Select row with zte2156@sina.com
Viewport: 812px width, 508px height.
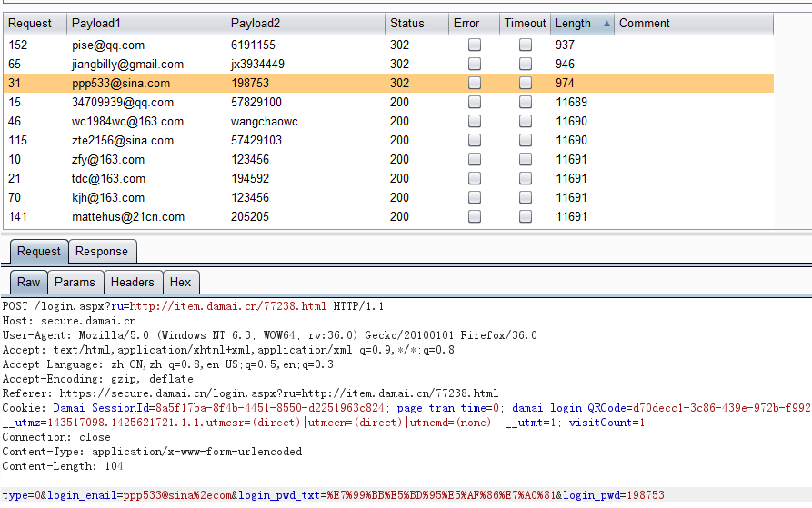[388, 141]
